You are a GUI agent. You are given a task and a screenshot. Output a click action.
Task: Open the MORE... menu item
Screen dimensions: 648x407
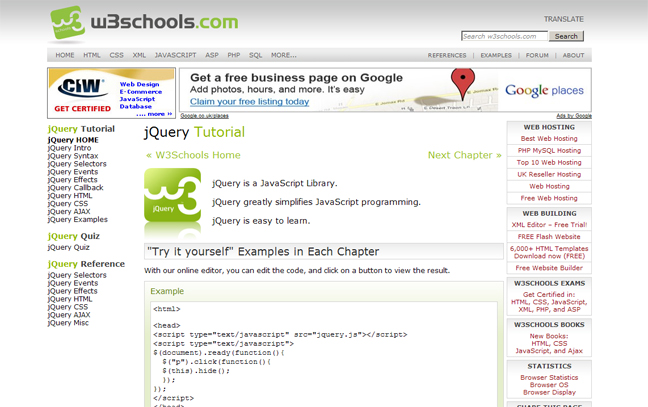pyautogui.click(x=284, y=55)
